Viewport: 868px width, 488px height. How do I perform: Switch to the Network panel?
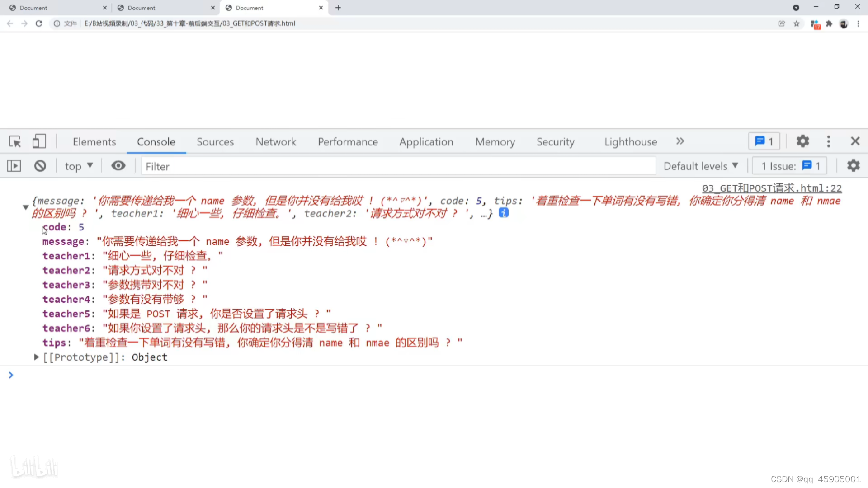pos(276,141)
